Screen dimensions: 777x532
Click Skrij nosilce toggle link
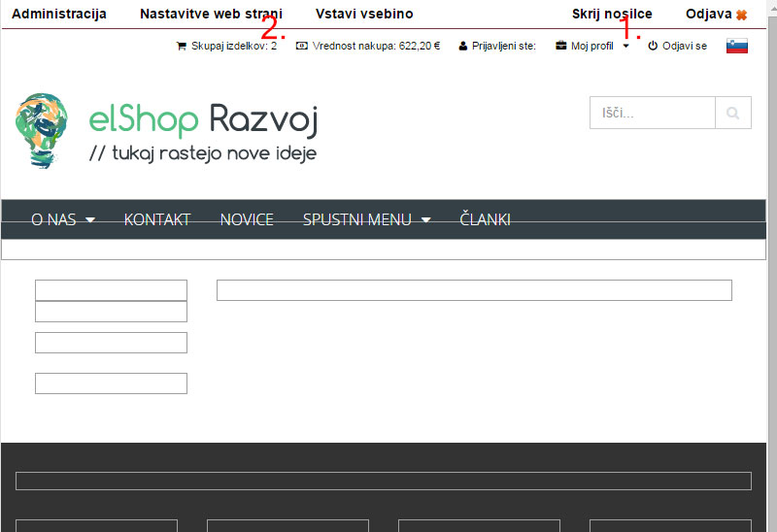pyautogui.click(x=612, y=14)
